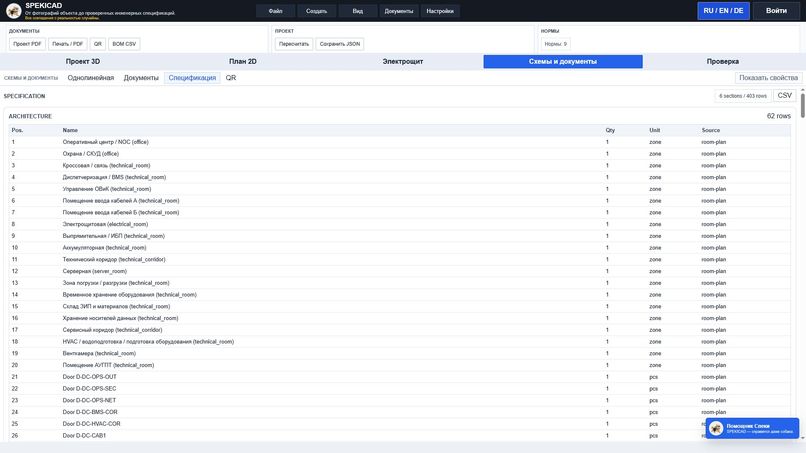Viewport: 806px width, 453px height.
Task: Open the Настройки menu
Action: pos(440,11)
